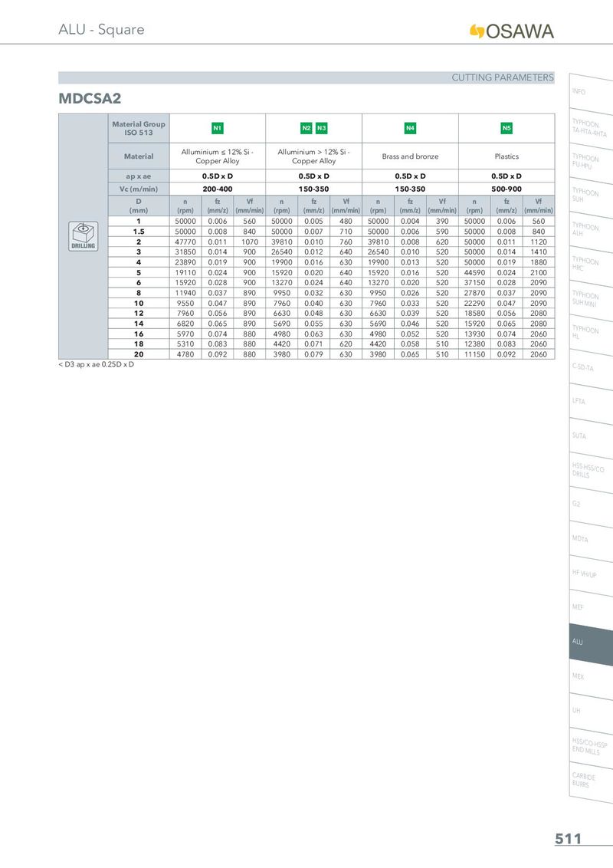Open HSS/CO-HSSP END MILLS side tab
The image size is (613, 868).
590,746
